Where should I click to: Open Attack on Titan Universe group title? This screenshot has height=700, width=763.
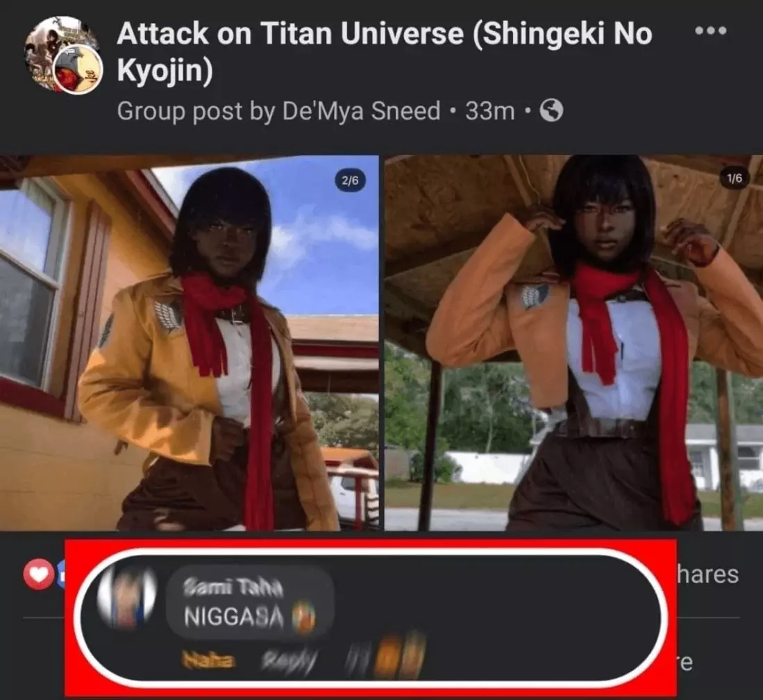coord(385,51)
